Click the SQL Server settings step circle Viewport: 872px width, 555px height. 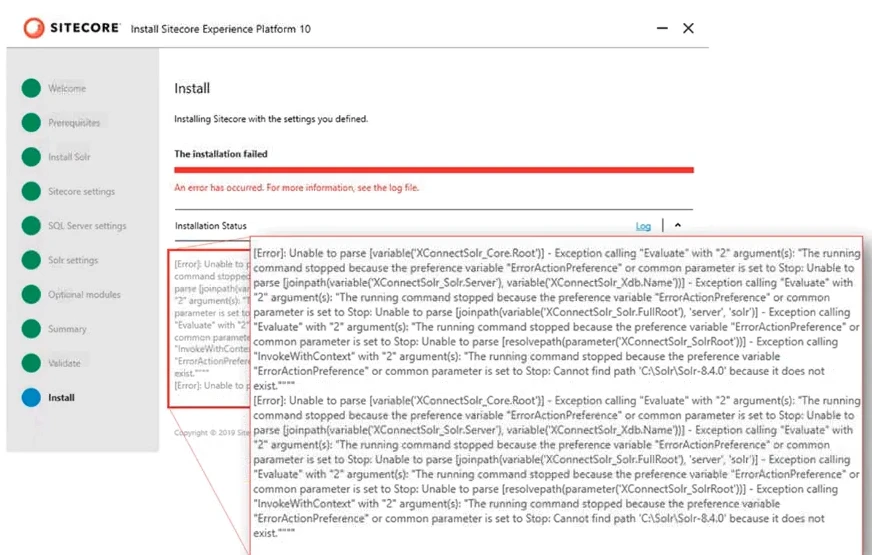tap(31, 226)
